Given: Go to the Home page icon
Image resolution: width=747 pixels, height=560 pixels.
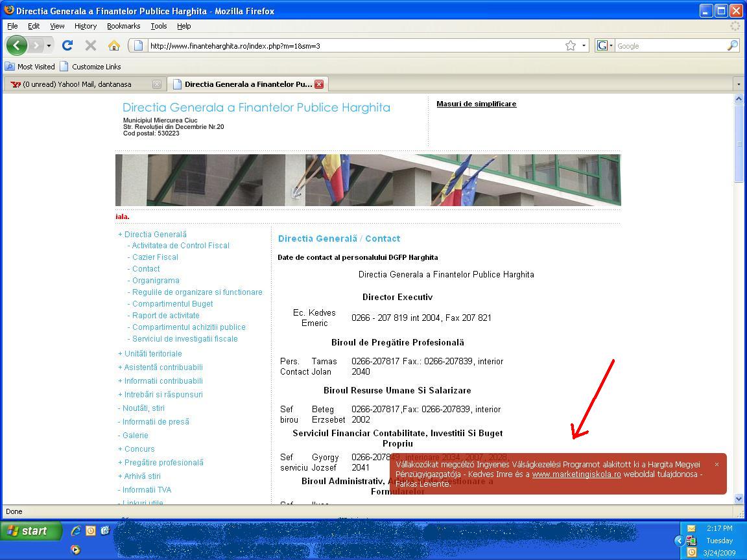Looking at the screenshot, I should 114,46.
